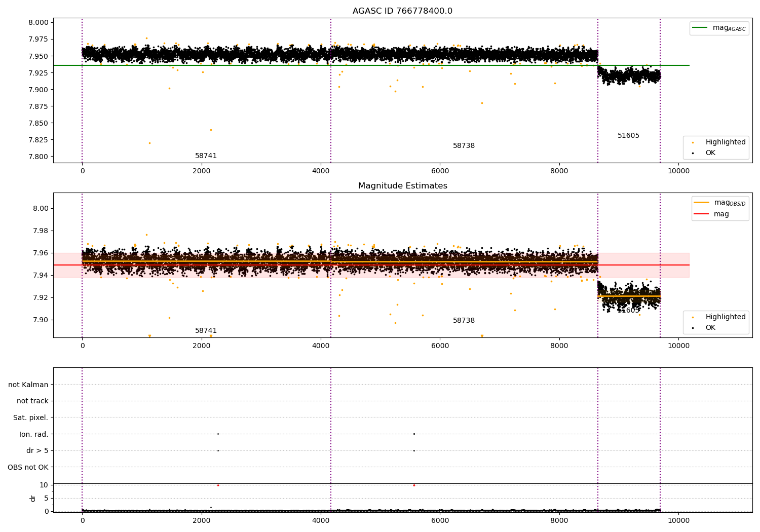The image size is (760, 532).
Task: Select the 'OBS not OK' flag row label
Action: pos(28,467)
